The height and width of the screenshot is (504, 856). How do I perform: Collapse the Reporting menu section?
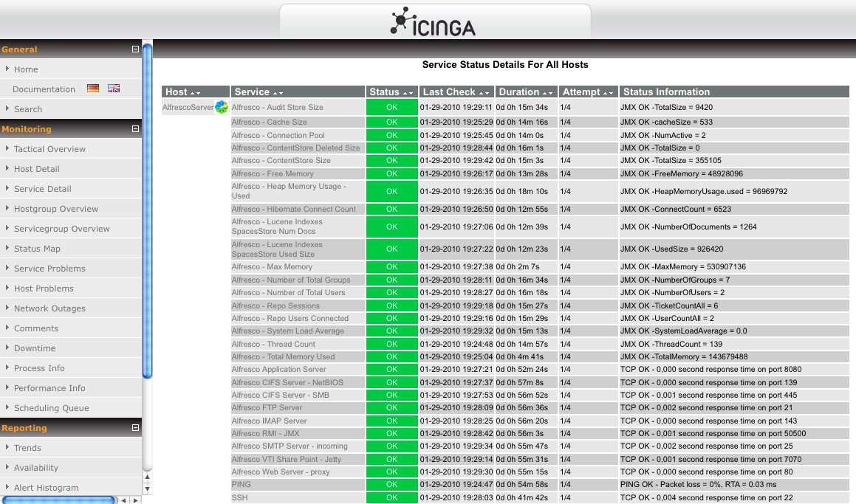point(135,428)
